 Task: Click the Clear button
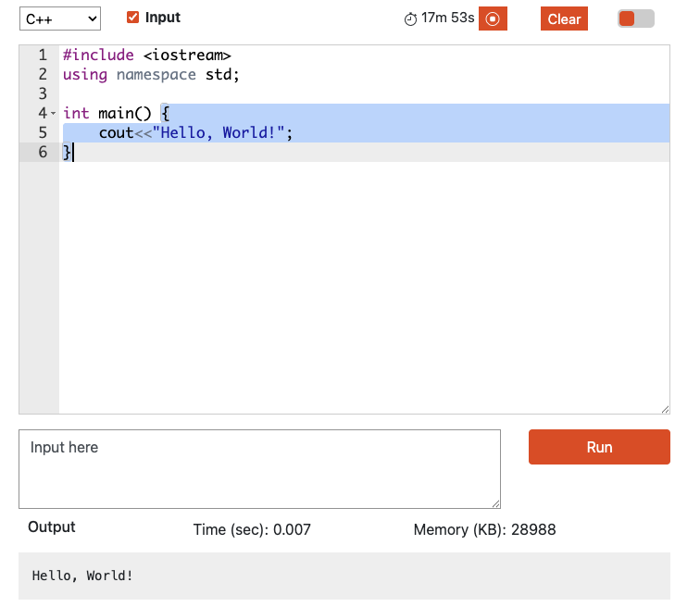tap(564, 19)
